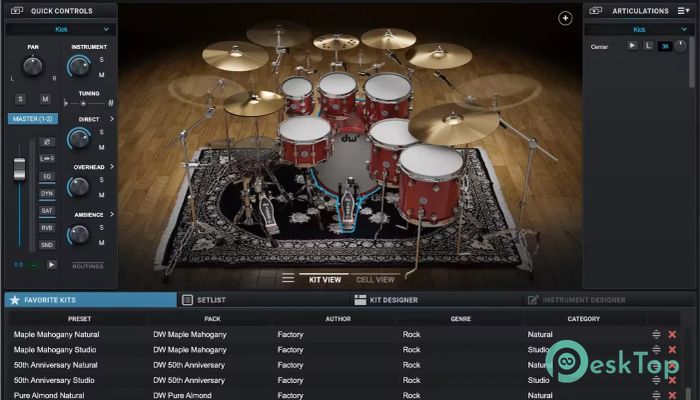
Task: Click the Pan knob
Action: [33, 66]
